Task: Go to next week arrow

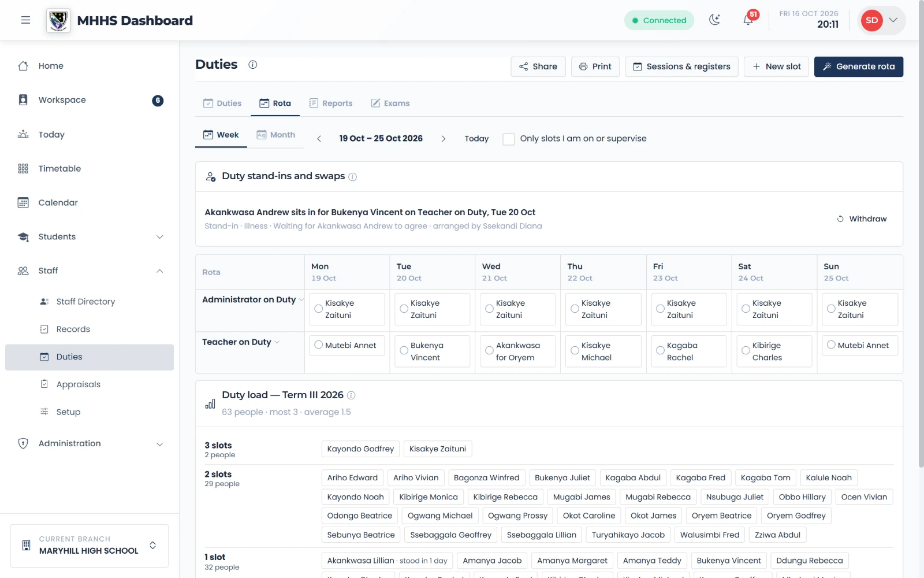Action: (443, 139)
